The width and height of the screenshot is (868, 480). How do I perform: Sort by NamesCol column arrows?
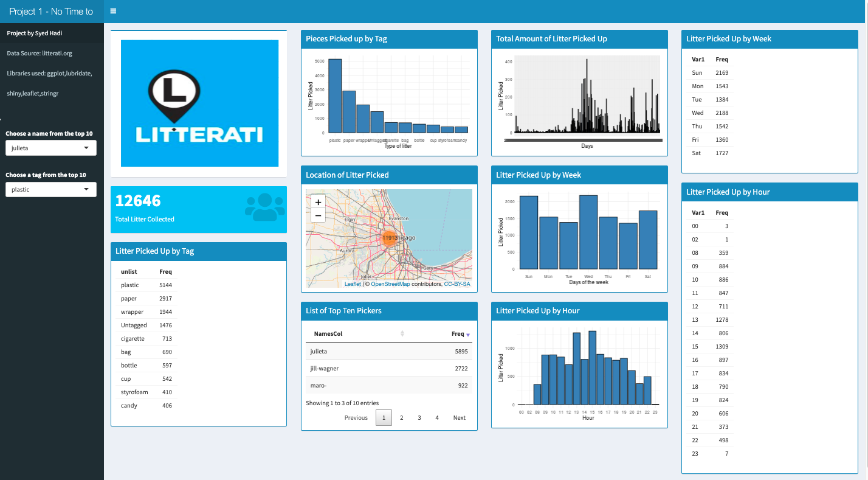point(402,333)
